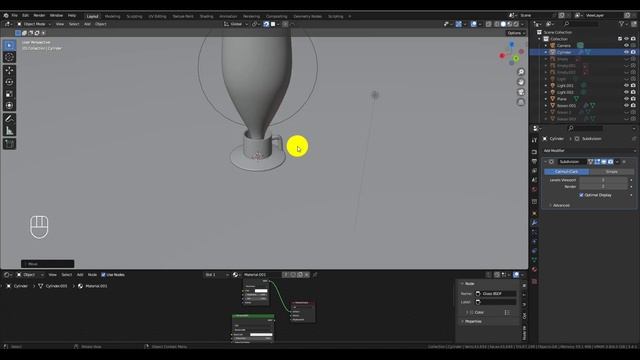Activate the Move tool
Screen dimensions: 640x360
[x=9, y=70]
